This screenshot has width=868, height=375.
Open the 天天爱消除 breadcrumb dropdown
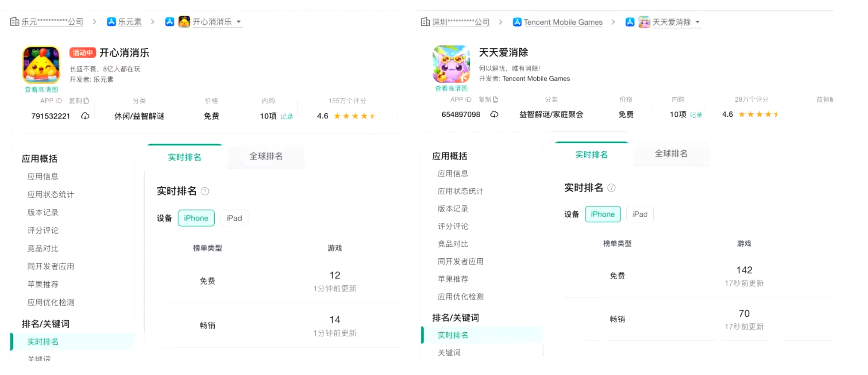[697, 22]
